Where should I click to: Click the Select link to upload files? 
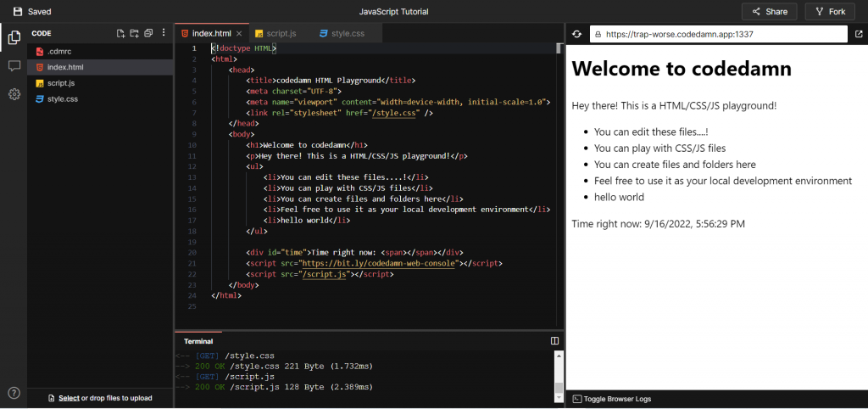(x=70, y=398)
